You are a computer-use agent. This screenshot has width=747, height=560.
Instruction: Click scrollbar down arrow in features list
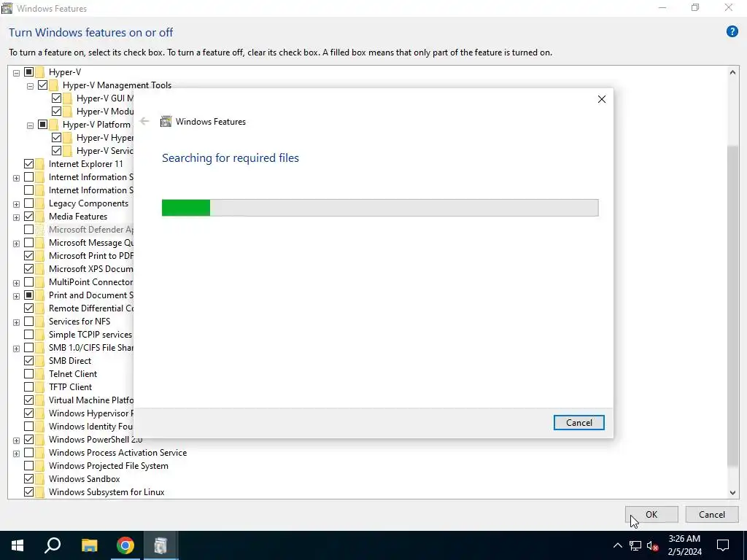click(x=732, y=493)
